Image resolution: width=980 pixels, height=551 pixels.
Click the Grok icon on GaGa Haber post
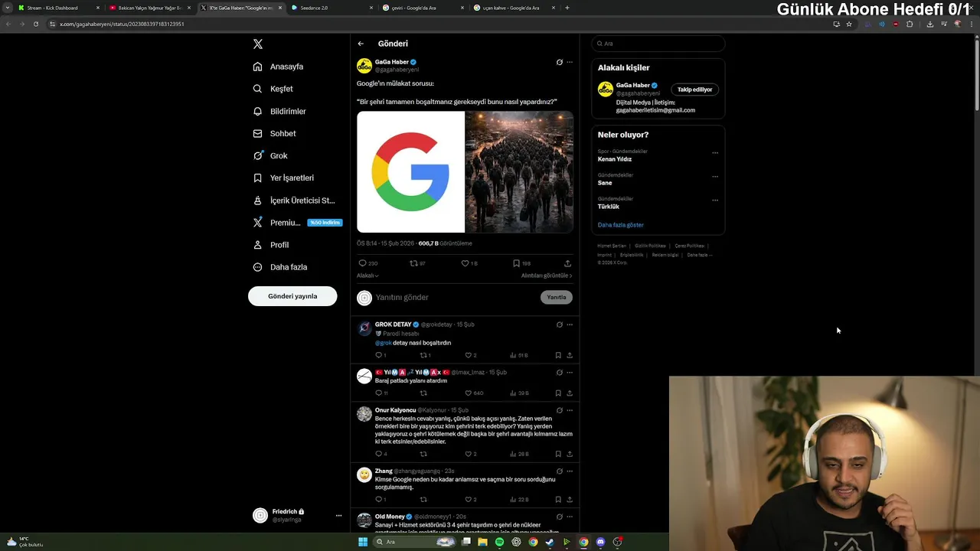coord(559,62)
